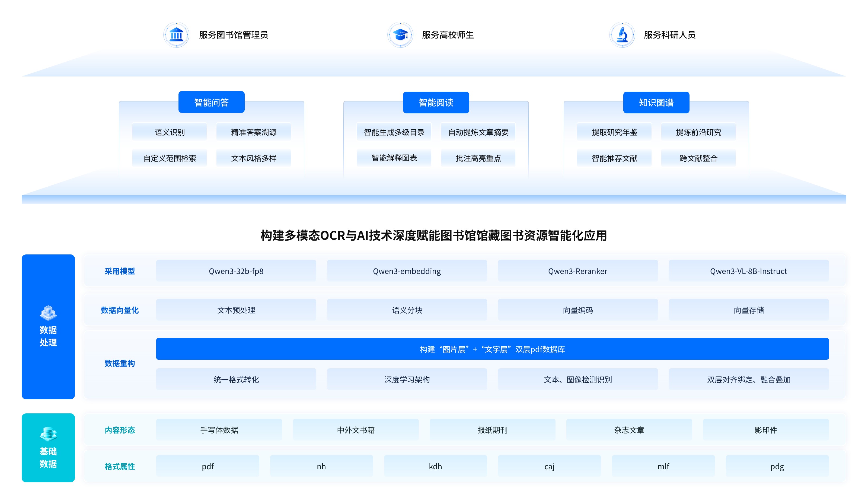Click the 数据处理 cube icon
Viewport: 868px width, 504px height.
tap(48, 312)
